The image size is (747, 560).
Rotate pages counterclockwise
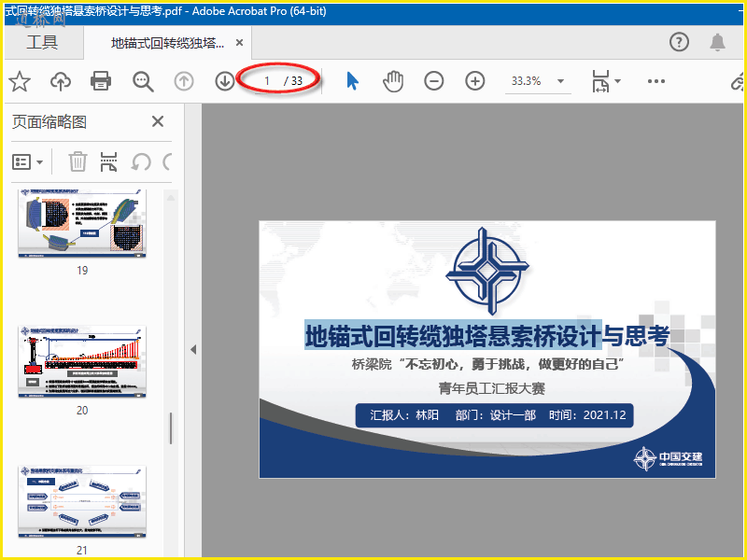point(141,161)
